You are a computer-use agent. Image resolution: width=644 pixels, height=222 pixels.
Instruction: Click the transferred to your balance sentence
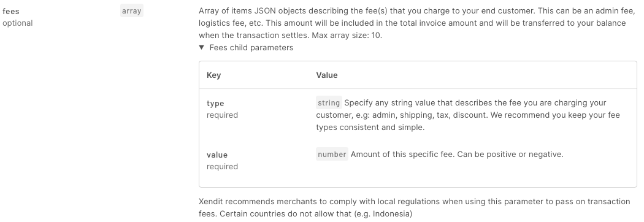[x=412, y=29]
